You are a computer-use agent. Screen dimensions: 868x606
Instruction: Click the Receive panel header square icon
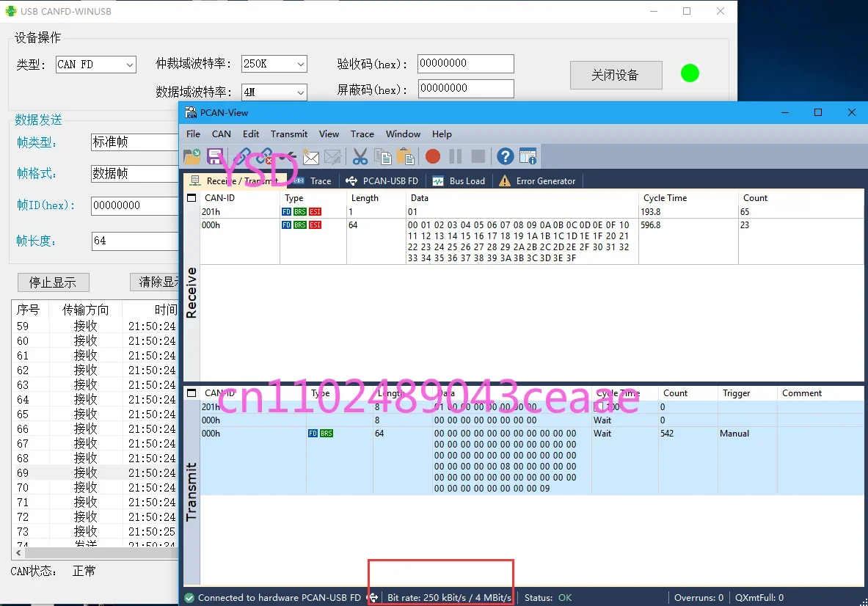(x=192, y=198)
